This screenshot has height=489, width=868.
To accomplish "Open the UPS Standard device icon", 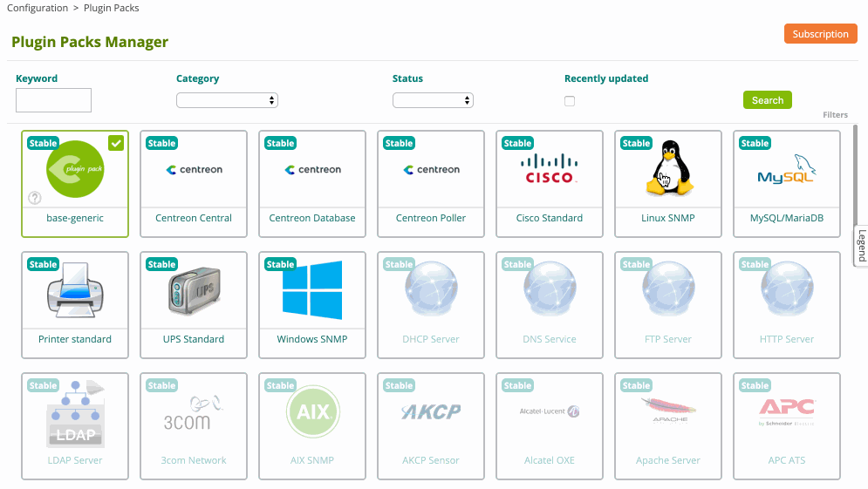I will click(193, 290).
